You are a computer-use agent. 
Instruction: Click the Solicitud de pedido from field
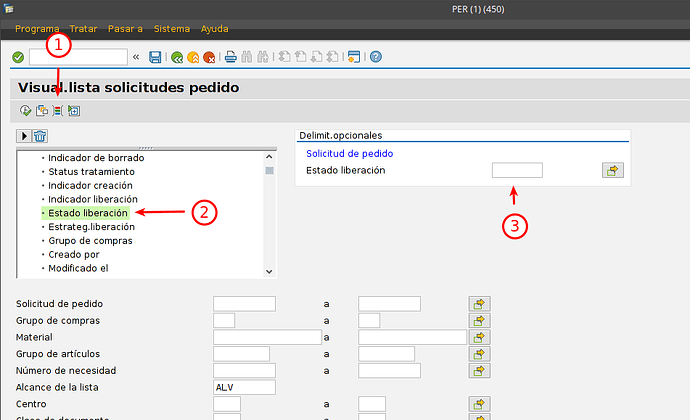point(244,304)
